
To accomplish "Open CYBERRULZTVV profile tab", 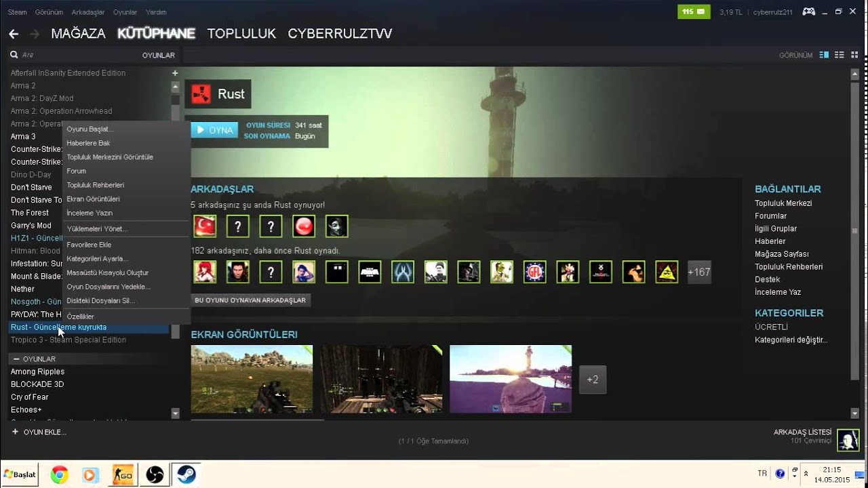I will pyautogui.click(x=340, y=33).
